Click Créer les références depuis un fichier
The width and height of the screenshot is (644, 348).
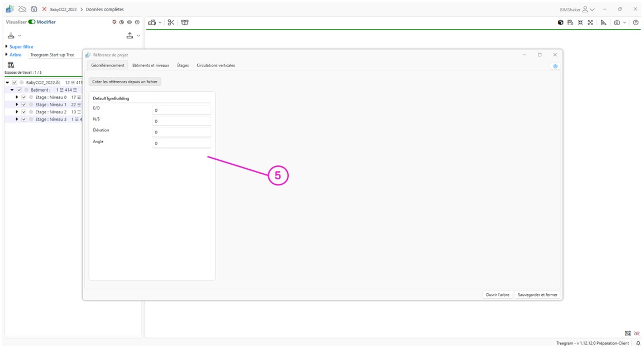point(125,82)
